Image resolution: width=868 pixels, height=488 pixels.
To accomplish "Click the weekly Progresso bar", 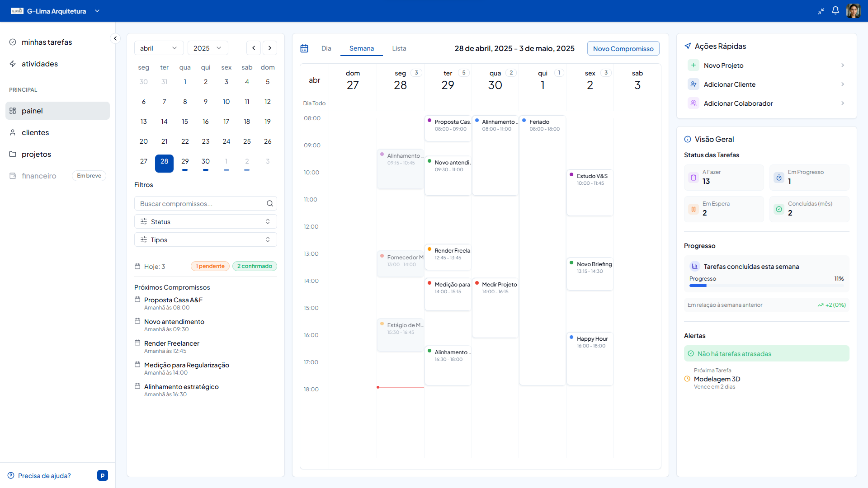I will click(766, 286).
